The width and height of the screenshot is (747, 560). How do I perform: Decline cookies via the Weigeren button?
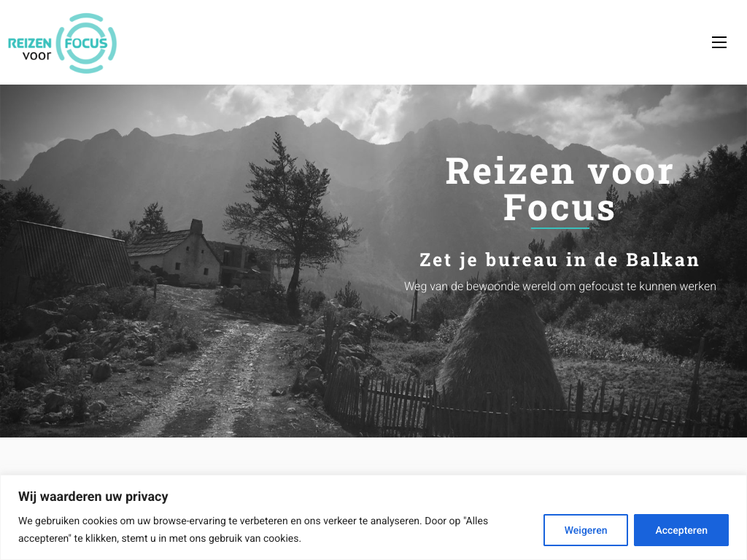pos(586,530)
